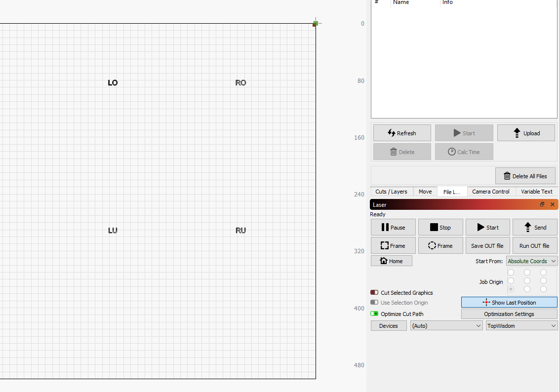559x392 pixels.
Task: Switch to the File List tab
Action: [x=452, y=192]
